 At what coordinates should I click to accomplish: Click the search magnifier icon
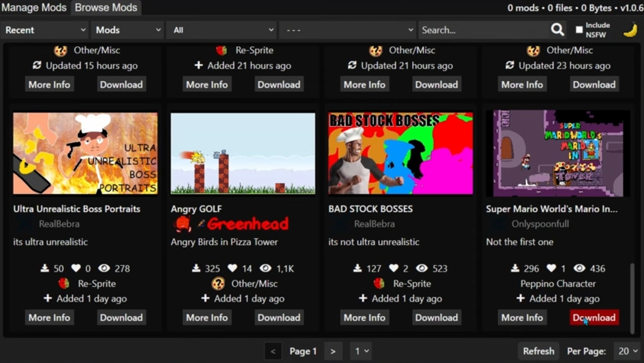pos(557,30)
